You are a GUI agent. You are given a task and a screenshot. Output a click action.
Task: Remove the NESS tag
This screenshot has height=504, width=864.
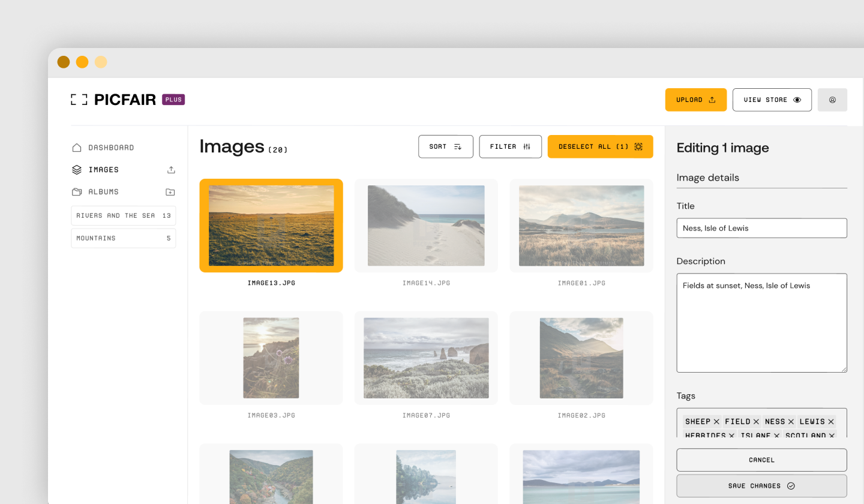(x=791, y=422)
